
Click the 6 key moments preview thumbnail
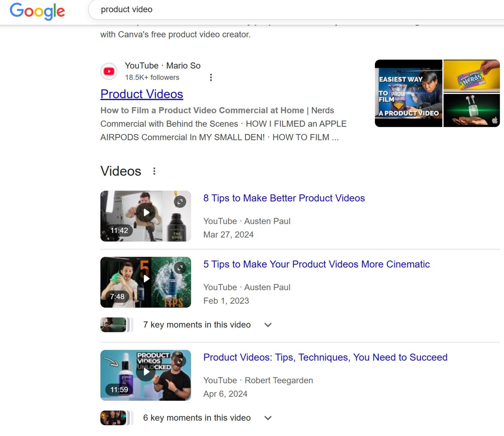116,418
